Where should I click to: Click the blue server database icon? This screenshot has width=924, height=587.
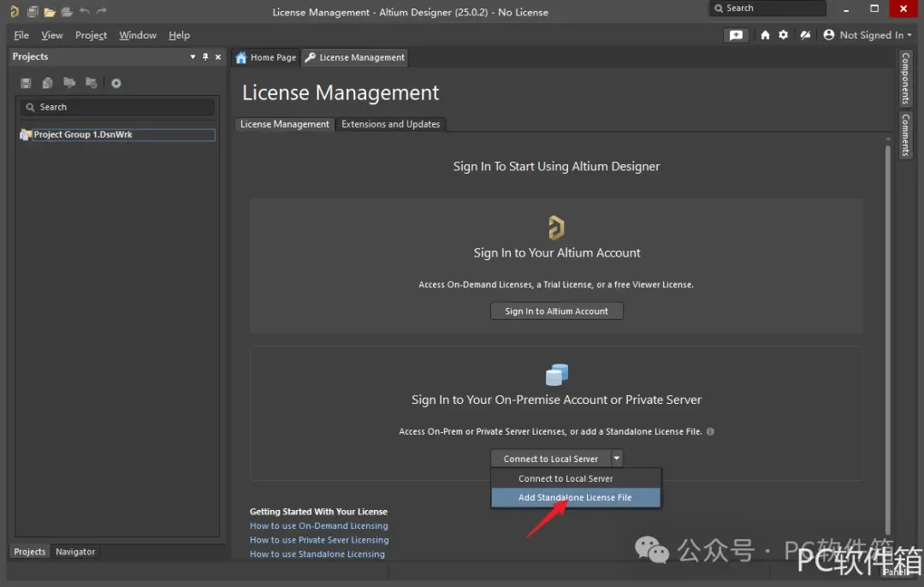click(x=557, y=374)
